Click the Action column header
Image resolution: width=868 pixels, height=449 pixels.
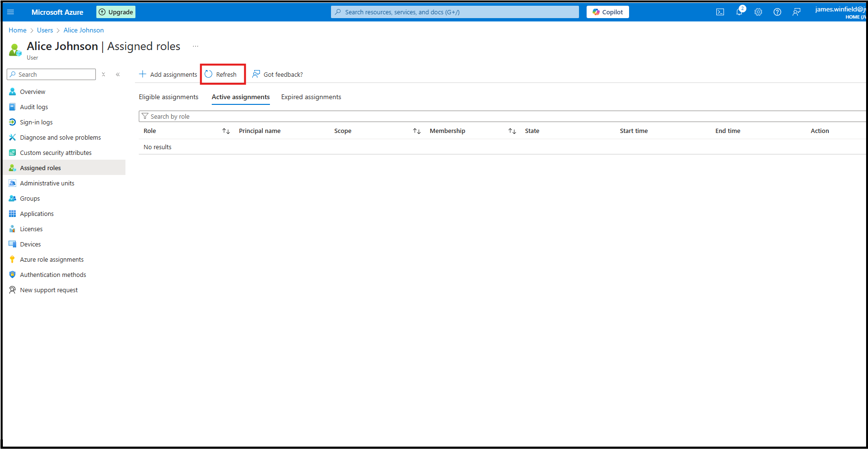(x=820, y=131)
